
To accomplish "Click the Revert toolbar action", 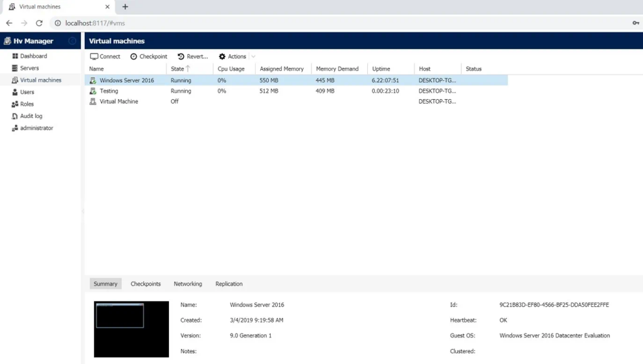I will pos(192,56).
